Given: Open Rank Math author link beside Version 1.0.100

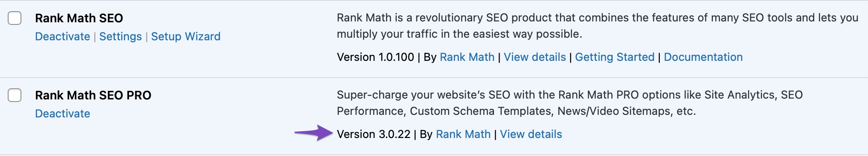Looking at the screenshot, I should click(467, 57).
